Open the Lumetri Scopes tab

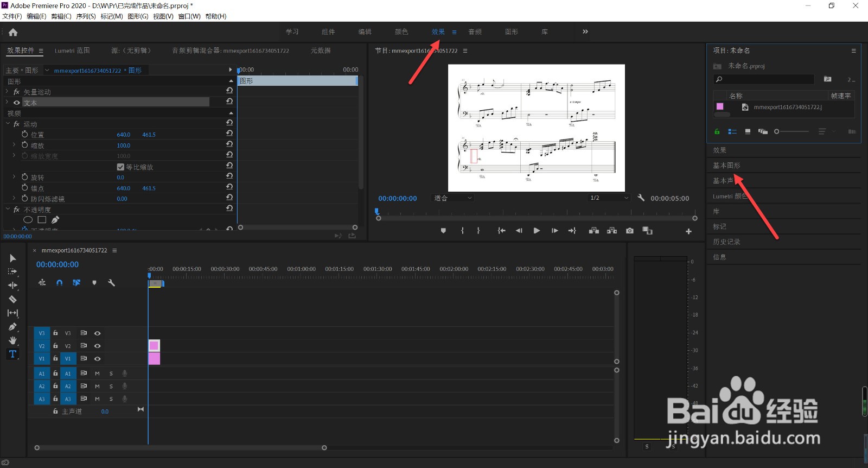coord(72,50)
